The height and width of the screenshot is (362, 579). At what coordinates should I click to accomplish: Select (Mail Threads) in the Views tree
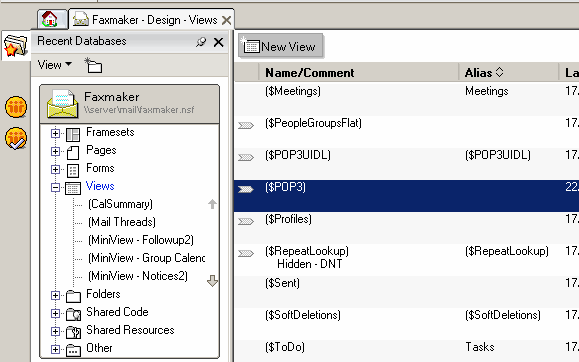pyautogui.click(x=122, y=222)
